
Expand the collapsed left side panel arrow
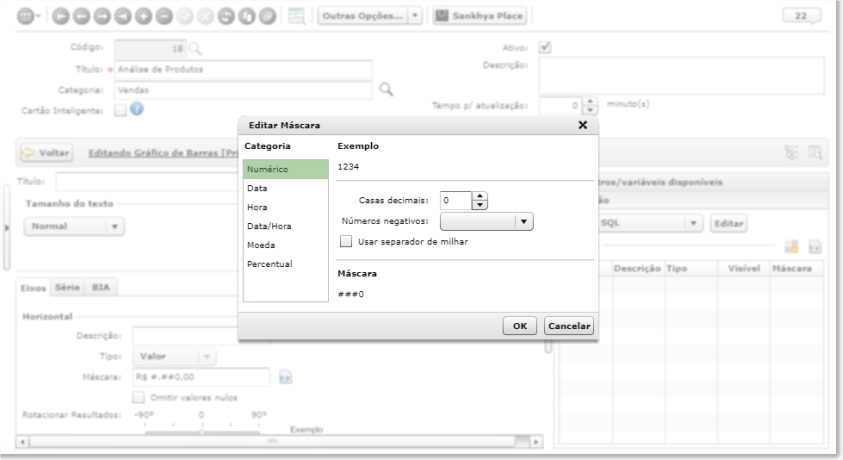click(x=7, y=228)
